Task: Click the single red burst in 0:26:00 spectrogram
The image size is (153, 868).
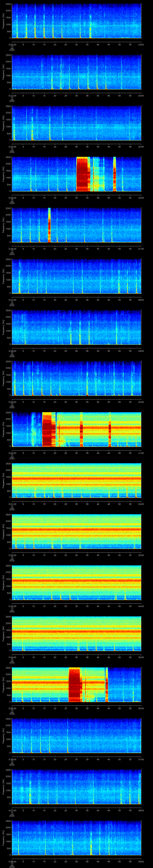Action: 49,225
